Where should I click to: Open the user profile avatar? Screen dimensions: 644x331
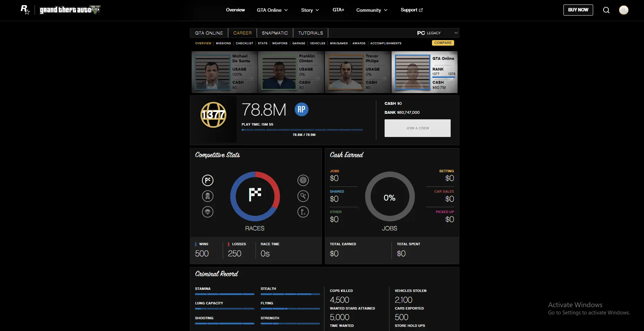click(x=624, y=10)
